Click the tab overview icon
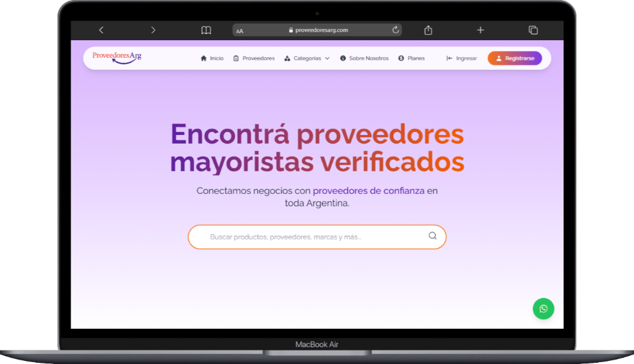 pyautogui.click(x=532, y=30)
